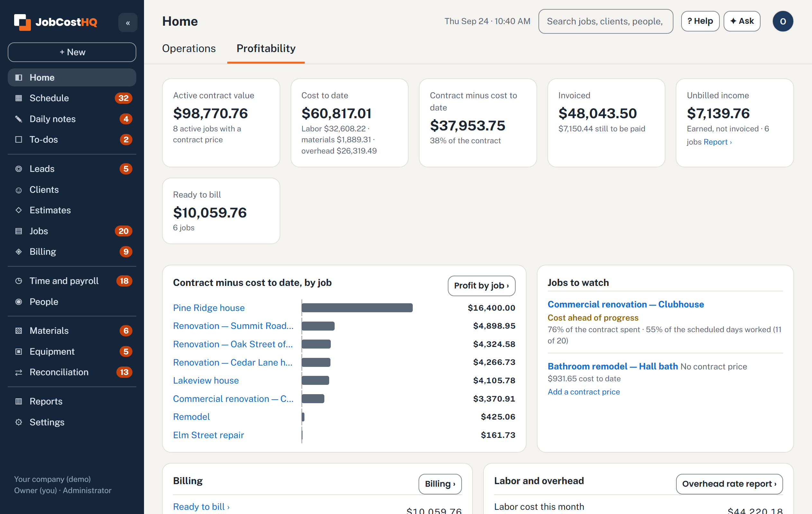Image resolution: width=812 pixels, height=514 pixels.
Task: Click the Leads target icon
Action: (19, 169)
